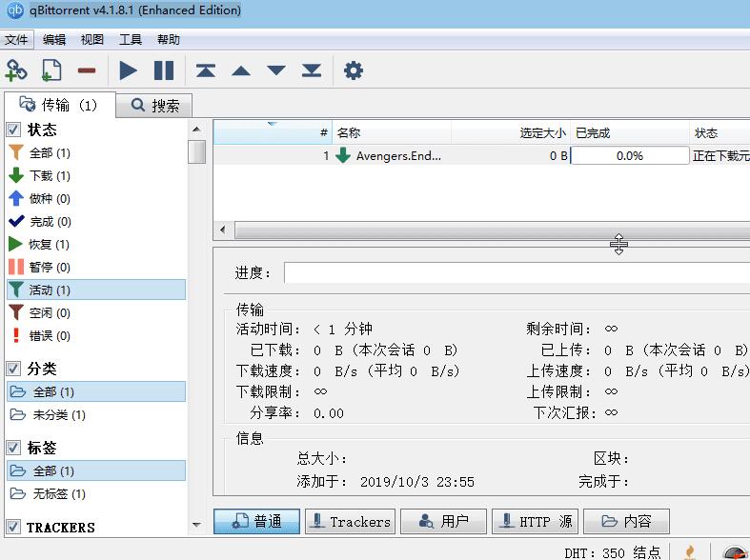The height and width of the screenshot is (560, 750).
Task: Toggle the 标签 section checkbox
Action: pyautogui.click(x=13, y=448)
